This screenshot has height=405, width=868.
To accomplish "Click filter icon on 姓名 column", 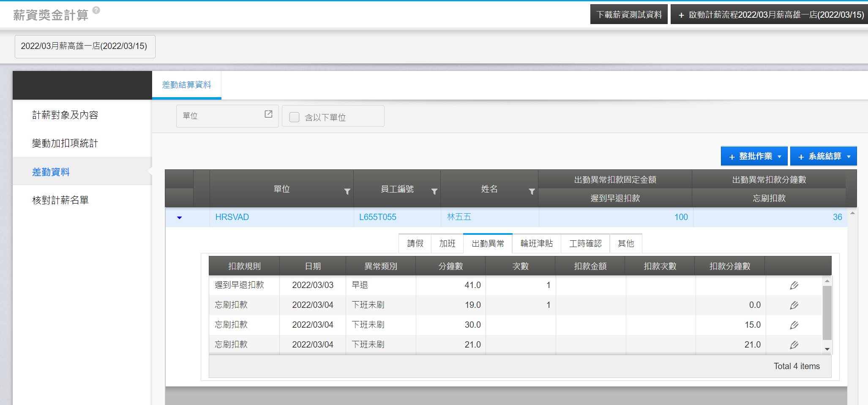I will (532, 192).
